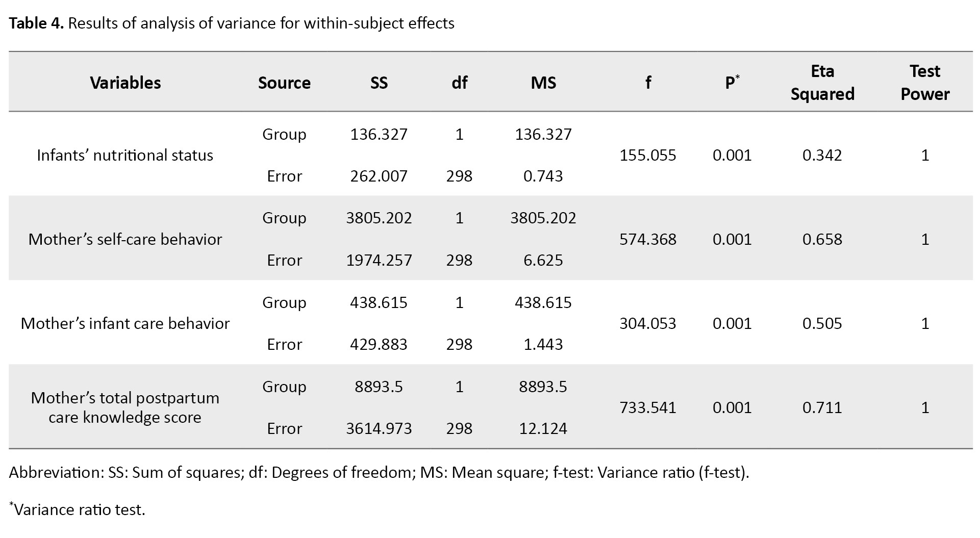Select the error sum of squares 1974.257
The height and width of the screenshot is (538, 980).
(379, 260)
